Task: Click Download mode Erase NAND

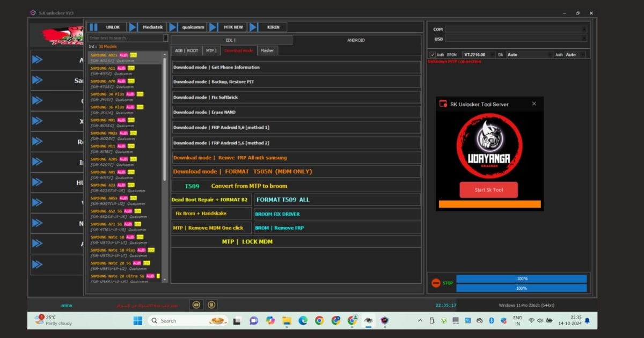Action: 296,112
